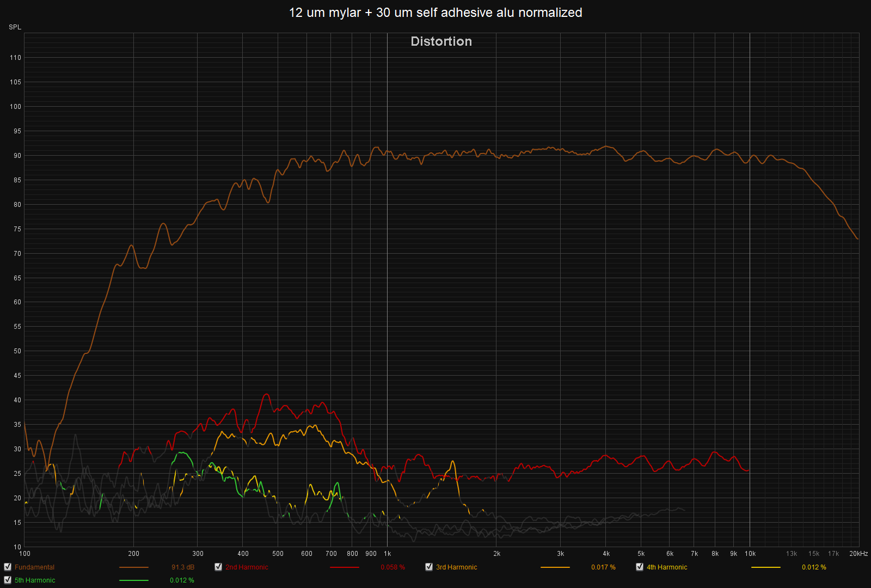
Task: Click the red 2nd Harmonic line swatch
Action: 345,567
